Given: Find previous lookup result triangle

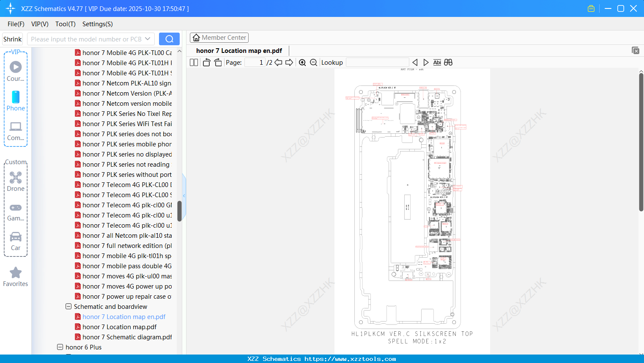Looking at the screenshot, I should [x=415, y=62].
